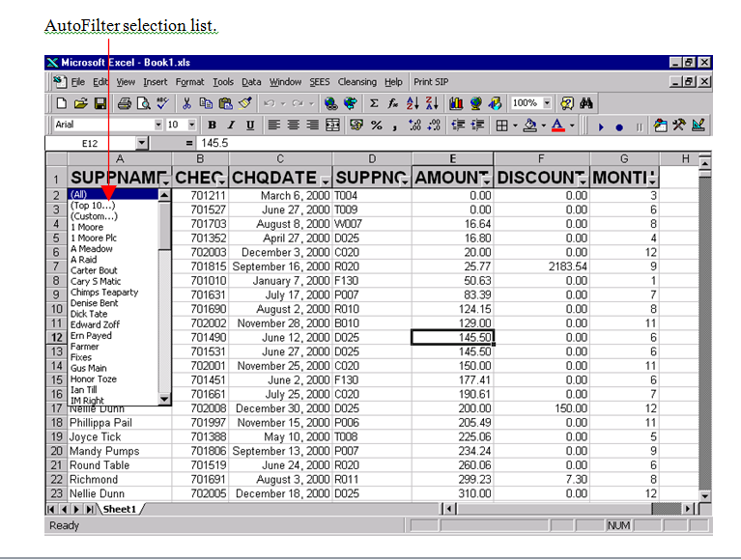Image resolution: width=741 pixels, height=560 pixels.
Task: Apply Currency Style icon
Action: pos(356,126)
